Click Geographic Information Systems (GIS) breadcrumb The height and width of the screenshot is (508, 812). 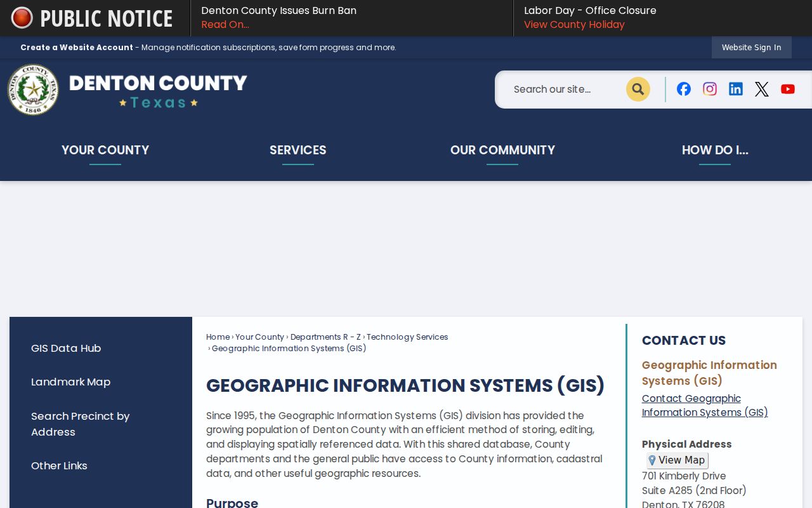pyautogui.click(x=289, y=349)
